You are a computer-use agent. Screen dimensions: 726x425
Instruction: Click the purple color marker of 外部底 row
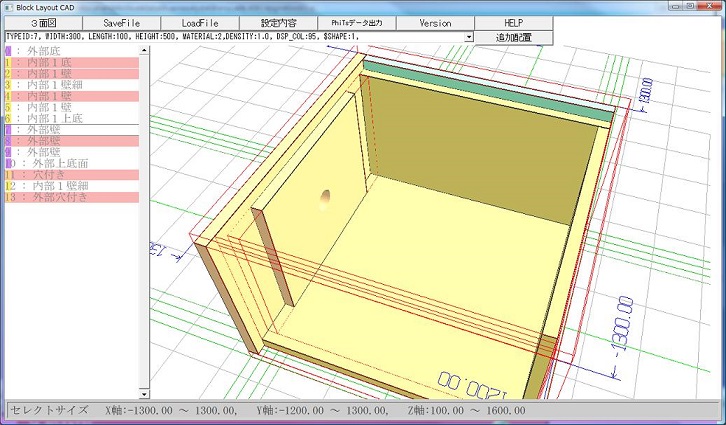coord(7,51)
